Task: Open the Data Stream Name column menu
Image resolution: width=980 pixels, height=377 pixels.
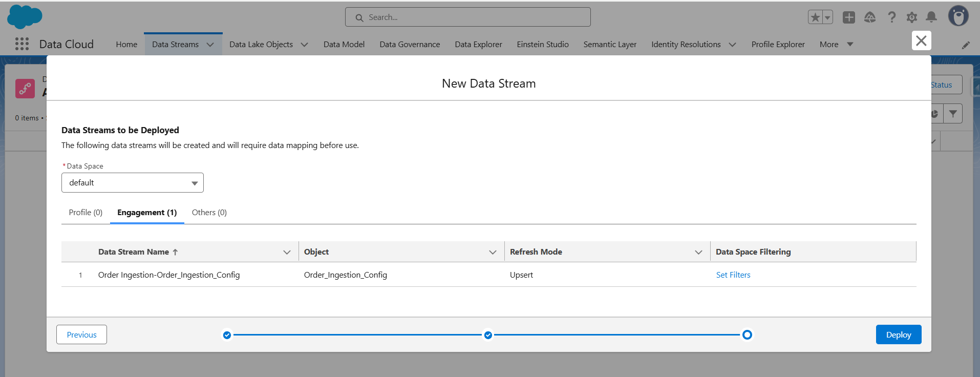Action: tap(287, 252)
